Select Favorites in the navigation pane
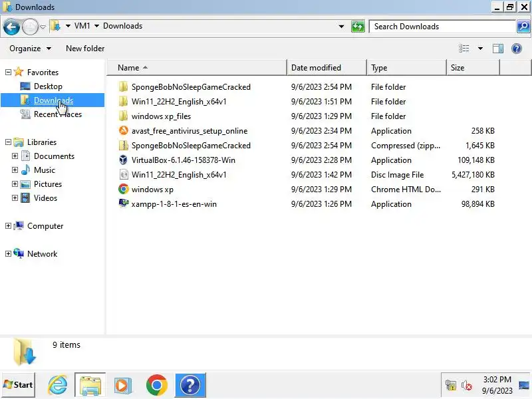 pos(43,72)
